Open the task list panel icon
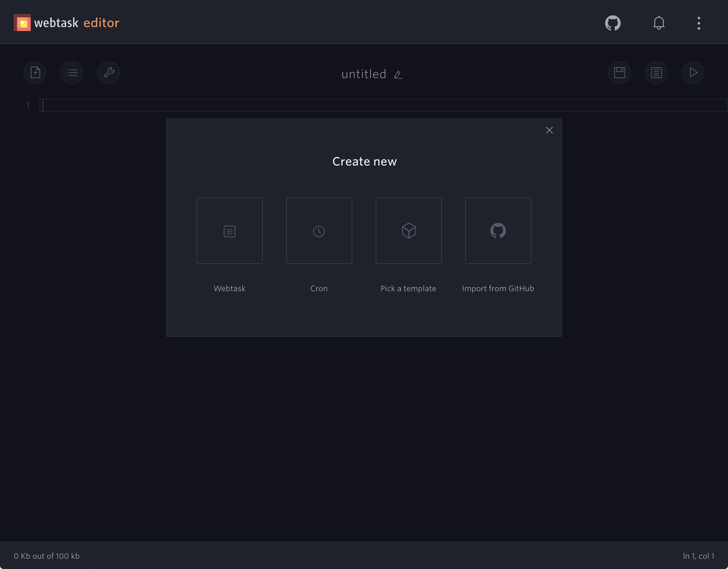The width and height of the screenshot is (728, 569). point(71,72)
